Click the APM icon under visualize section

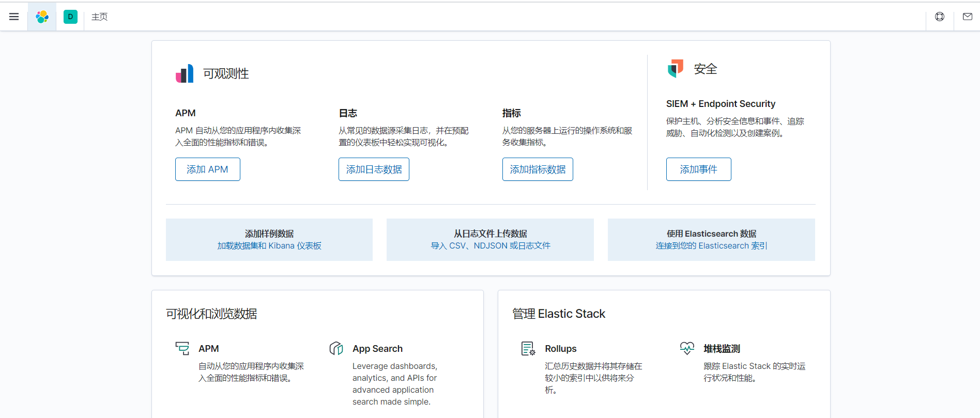click(x=182, y=348)
